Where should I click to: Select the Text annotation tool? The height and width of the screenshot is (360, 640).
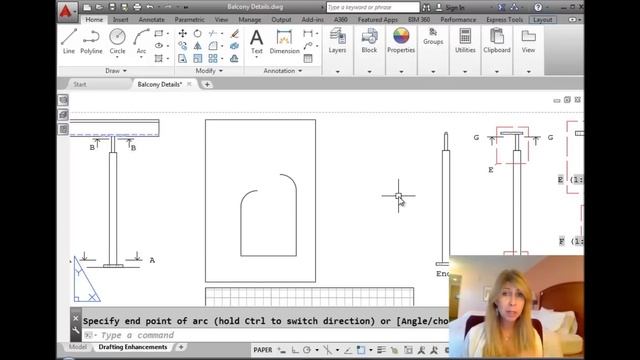256,41
